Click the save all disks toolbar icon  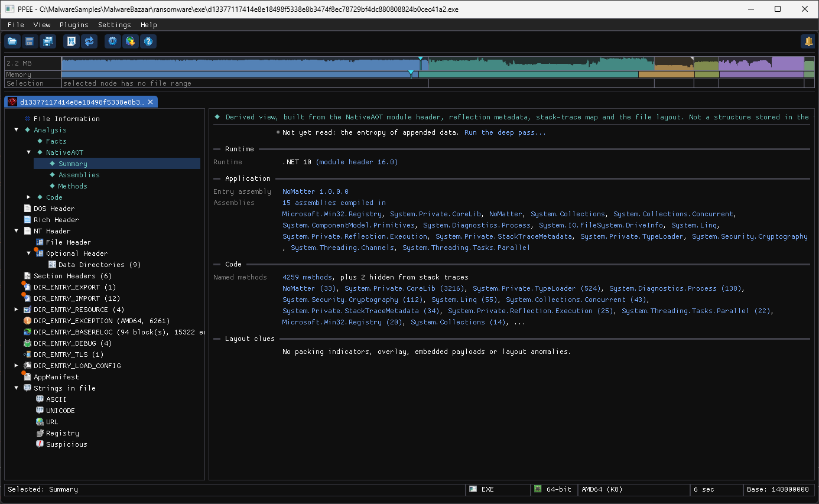[x=47, y=41]
